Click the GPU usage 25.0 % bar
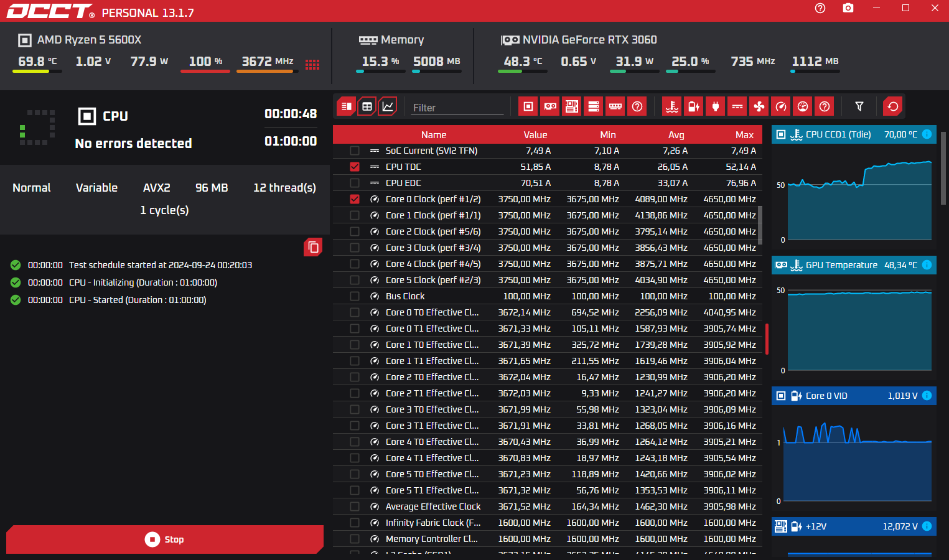The width and height of the screenshot is (949, 560). (x=691, y=71)
